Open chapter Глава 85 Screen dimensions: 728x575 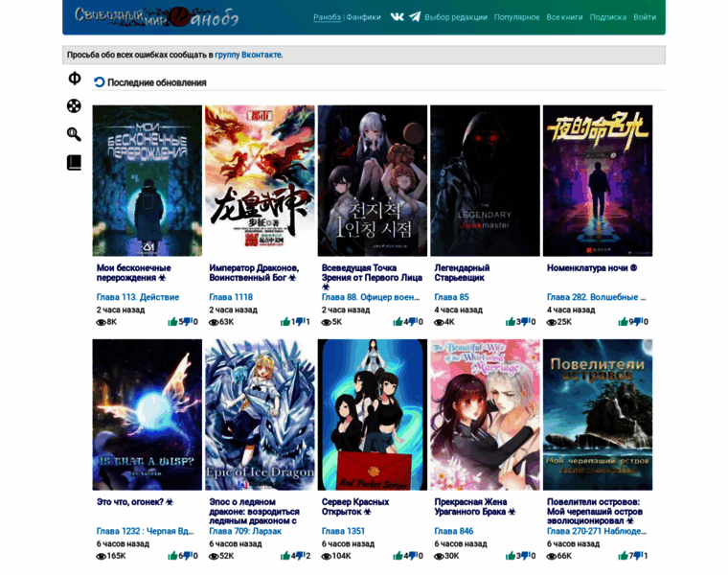(451, 297)
